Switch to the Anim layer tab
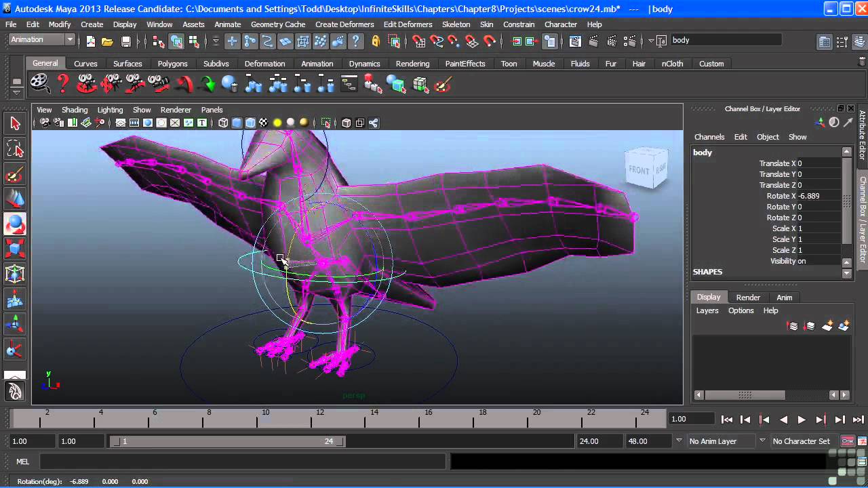The width and height of the screenshot is (868, 488). [x=784, y=298]
